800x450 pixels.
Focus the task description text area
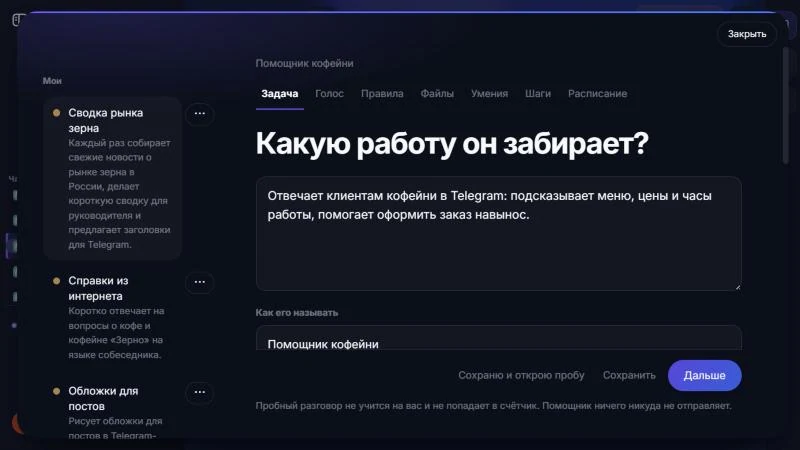(498, 234)
